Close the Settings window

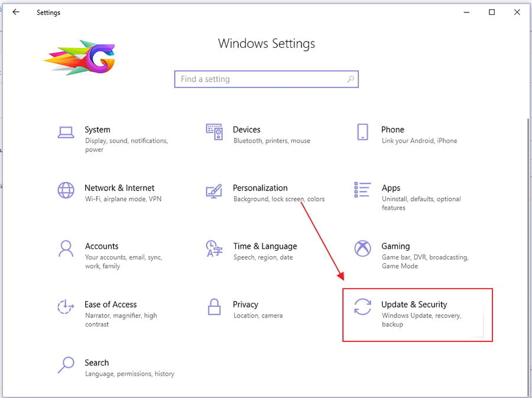click(517, 12)
